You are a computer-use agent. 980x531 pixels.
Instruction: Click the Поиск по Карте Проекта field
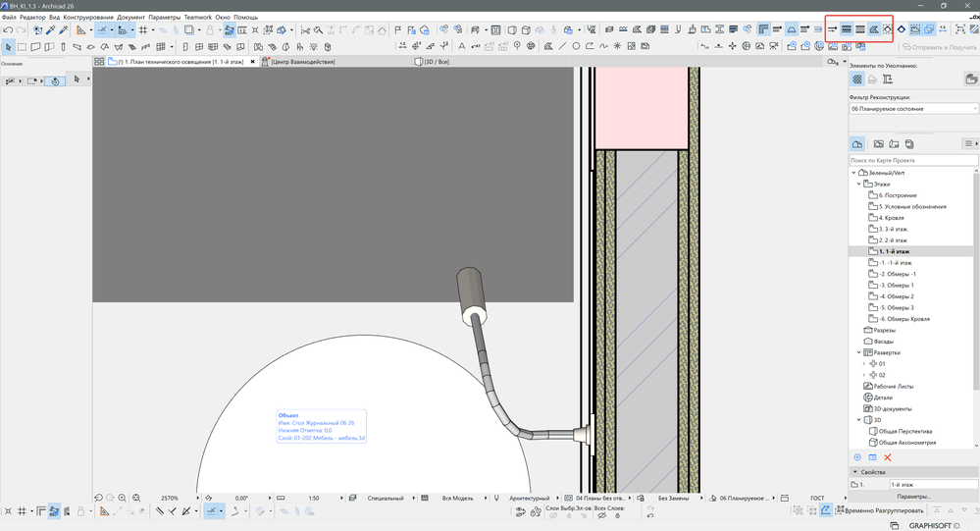(x=913, y=160)
